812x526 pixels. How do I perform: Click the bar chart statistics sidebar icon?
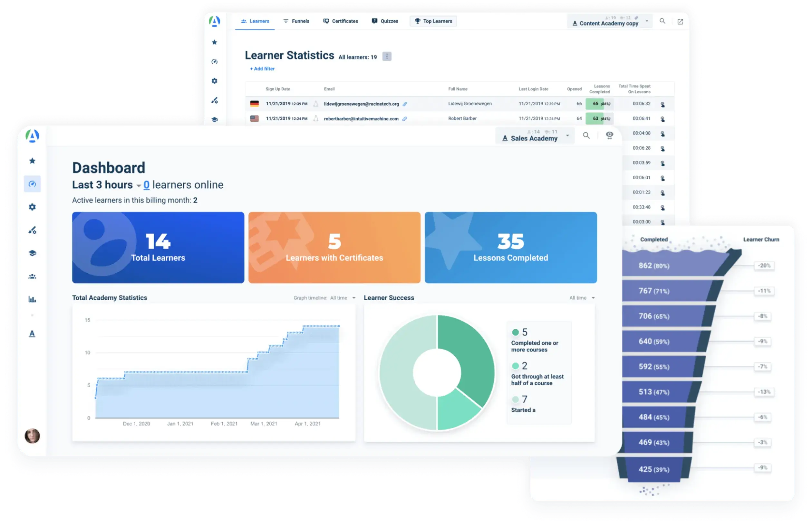click(x=32, y=299)
